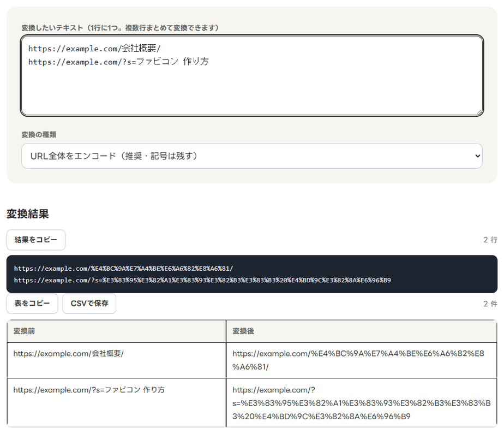The height and width of the screenshot is (434, 504).
Task: Click the 変換したいテキスト label
Action: pos(120,28)
